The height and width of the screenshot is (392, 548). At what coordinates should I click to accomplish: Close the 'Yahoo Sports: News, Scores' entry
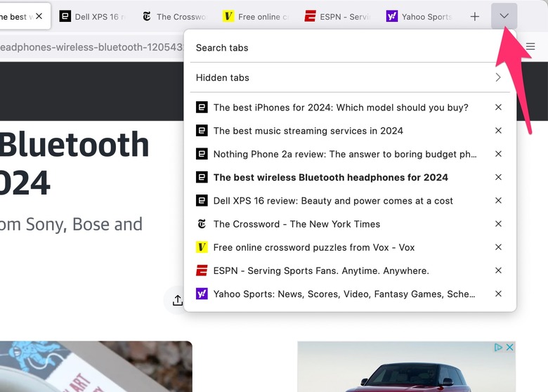pos(499,294)
